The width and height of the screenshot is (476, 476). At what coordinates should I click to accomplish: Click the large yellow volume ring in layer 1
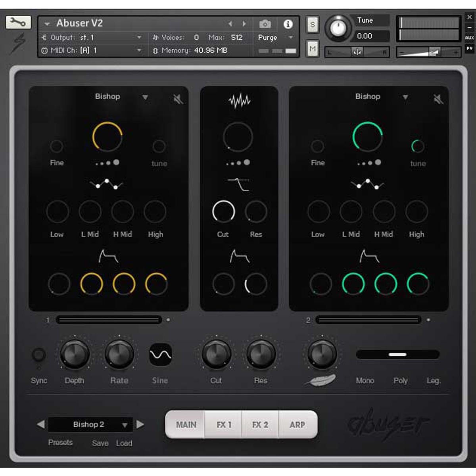click(107, 137)
